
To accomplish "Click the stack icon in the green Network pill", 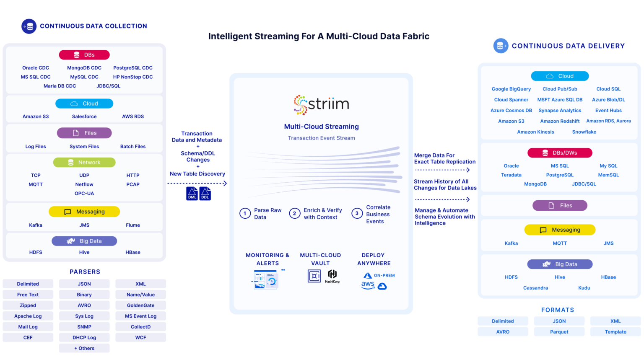I will point(71,162).
